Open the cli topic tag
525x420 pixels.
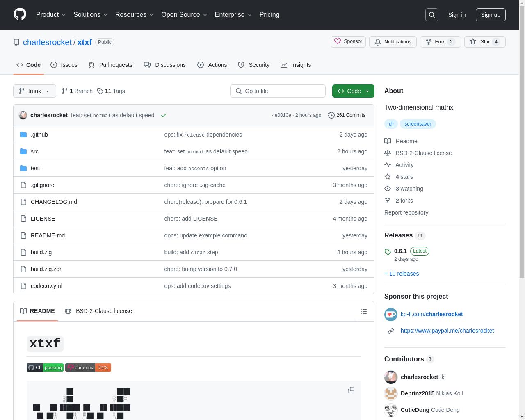391,124
